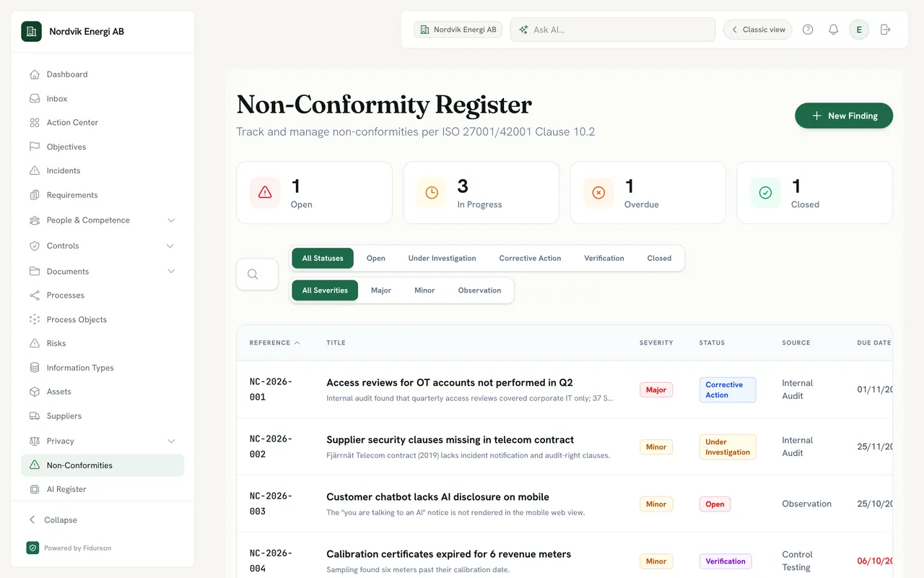924x578 pixels.
Task: Filter by Verification status
Action: pyautogui.click(x=604, y=258)
